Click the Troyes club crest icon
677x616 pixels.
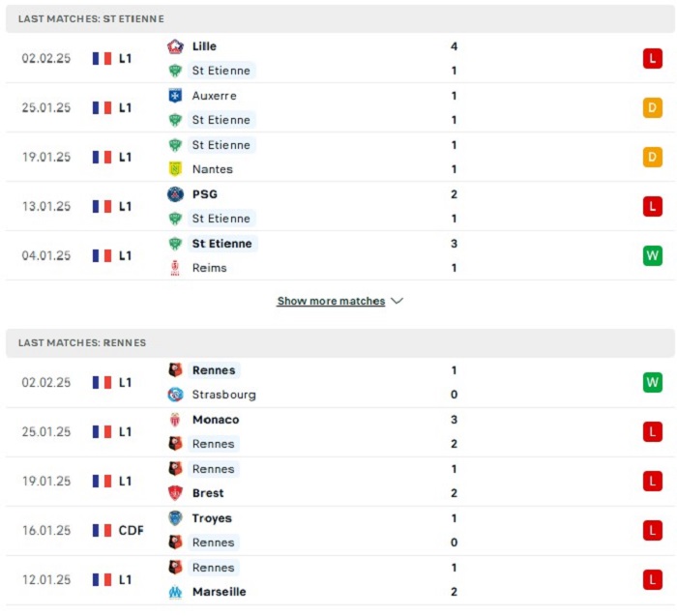pos(175,518)
